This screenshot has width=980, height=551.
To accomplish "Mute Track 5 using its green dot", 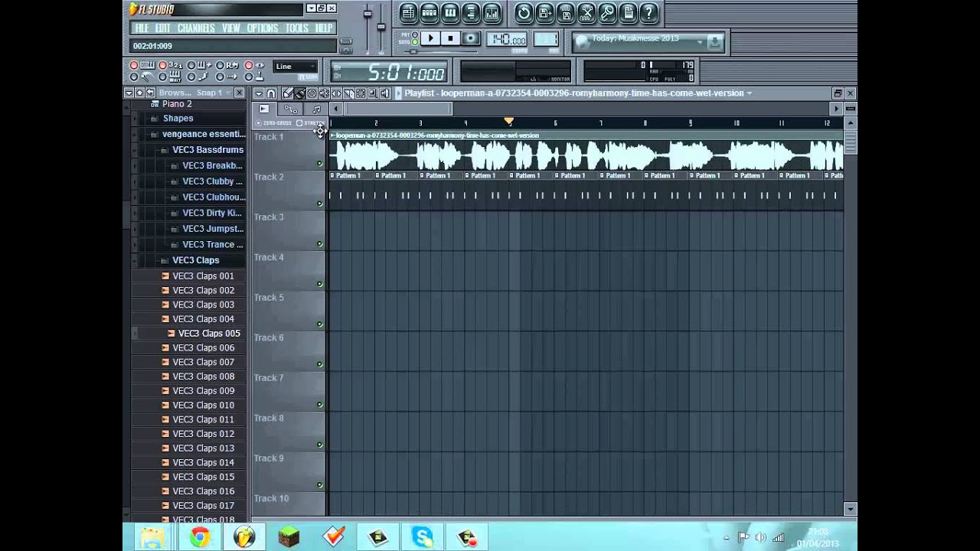I will pos(320,324).
